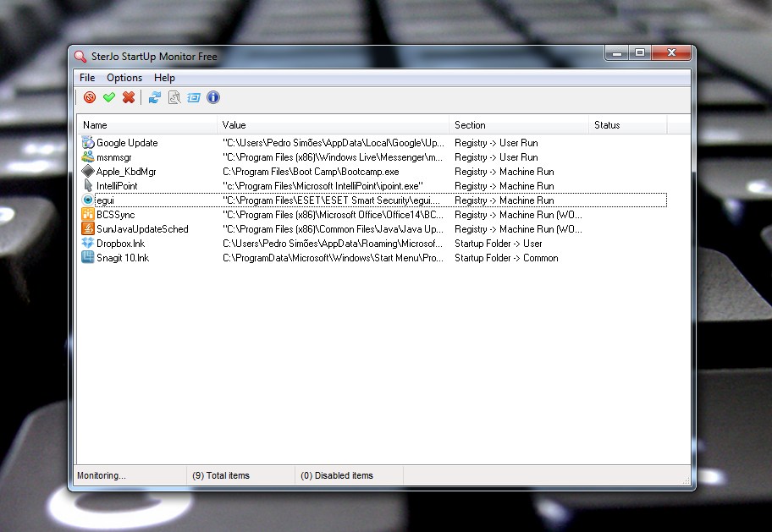Click the blue window toolbar icon
The width and height of the screenshot is (772, 532).
coord(194,97)
